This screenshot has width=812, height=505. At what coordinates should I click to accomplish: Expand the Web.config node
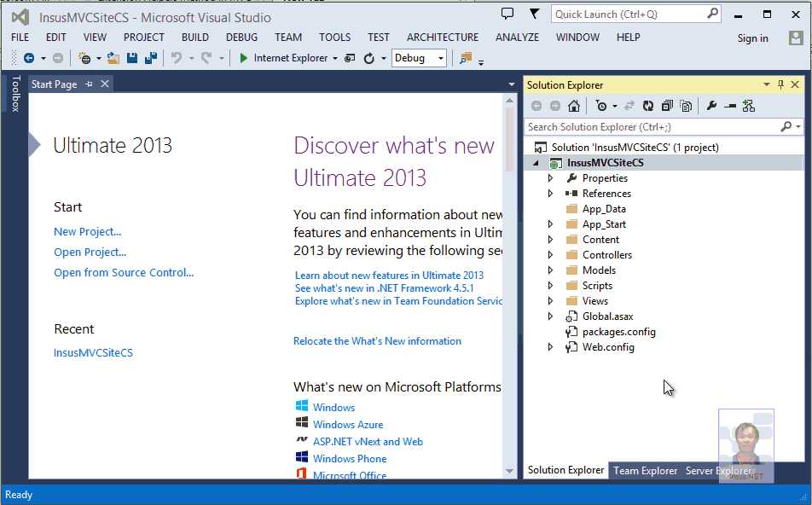coord(550,347)
